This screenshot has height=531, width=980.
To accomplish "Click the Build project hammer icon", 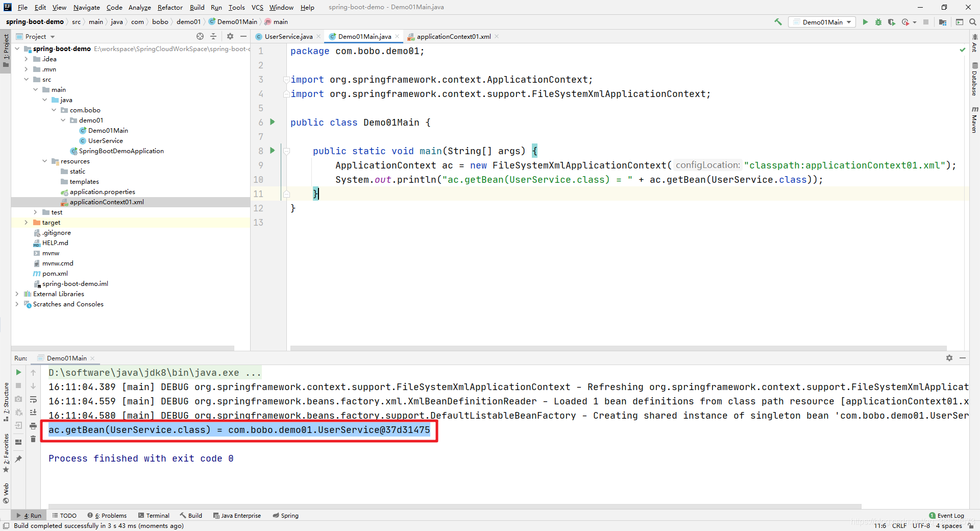I will click(x=778, y=22).
